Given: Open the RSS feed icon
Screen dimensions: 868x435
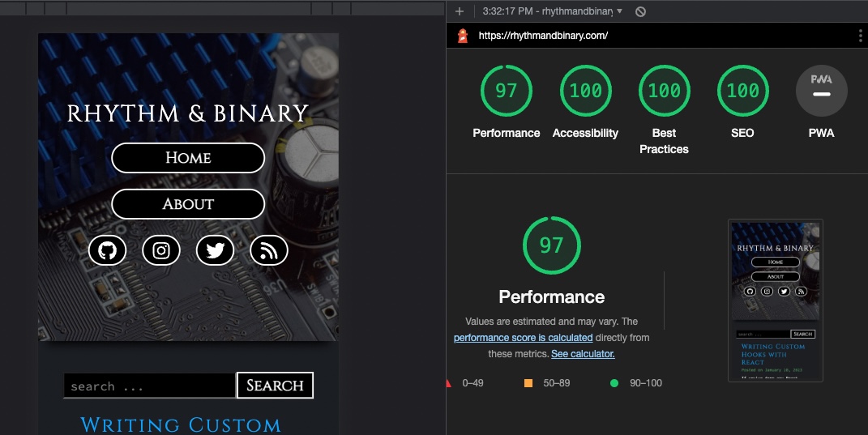Looking at the screenshot, I should [x=268, y=250].
